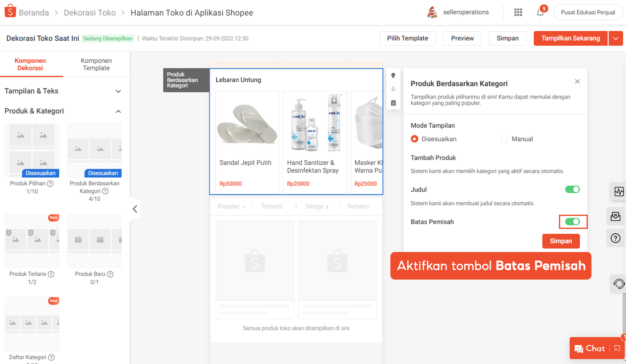Image resolution: width=626 pixels, height=364 pixels.
Task: Toggle the Batas Pemisah switch
Action: click(572, 222)
